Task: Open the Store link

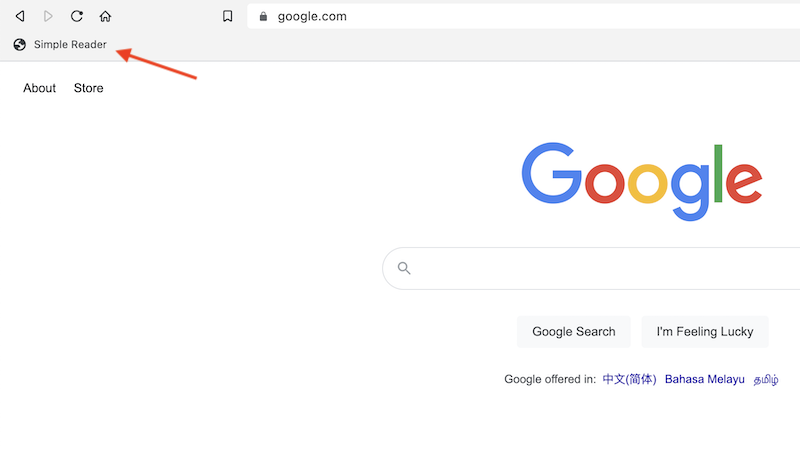Action: tap(88, 88)
